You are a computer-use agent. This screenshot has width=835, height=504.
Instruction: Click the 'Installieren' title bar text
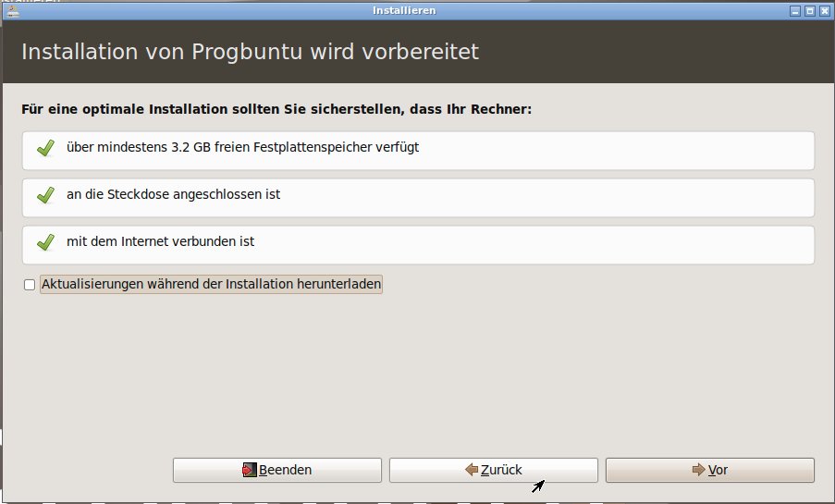point(404,11)
